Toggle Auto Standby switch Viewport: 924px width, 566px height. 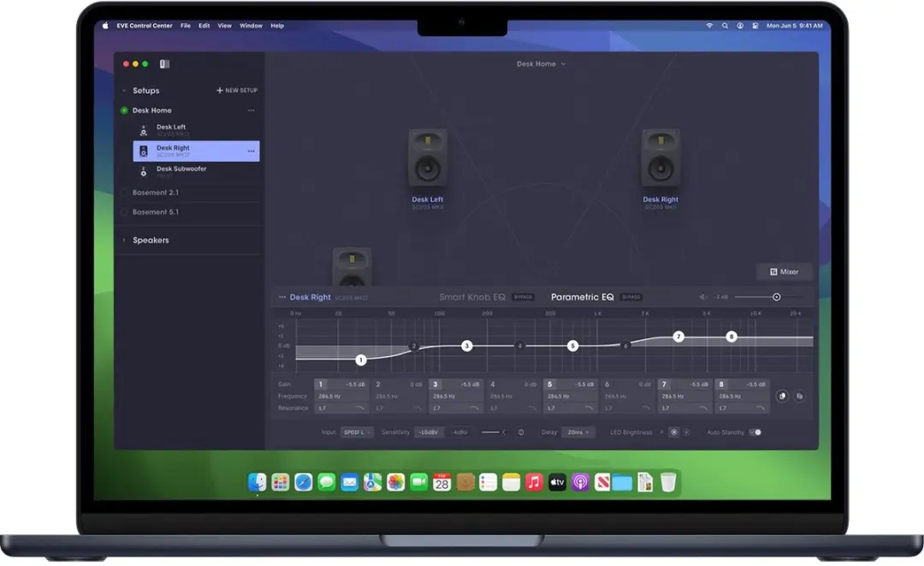pos(755,432)
